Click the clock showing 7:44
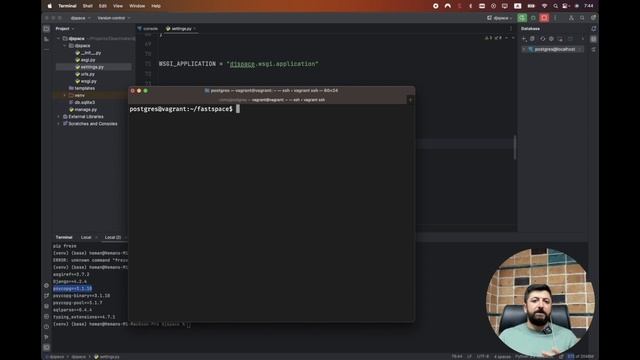Image resolution: width=640 pixels, height=360 pixels. [589, 6]
